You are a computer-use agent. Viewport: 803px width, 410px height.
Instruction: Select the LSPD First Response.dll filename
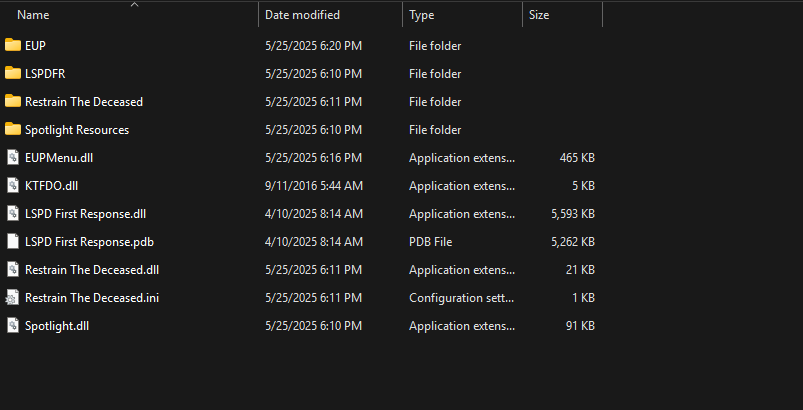pos(85,213)
